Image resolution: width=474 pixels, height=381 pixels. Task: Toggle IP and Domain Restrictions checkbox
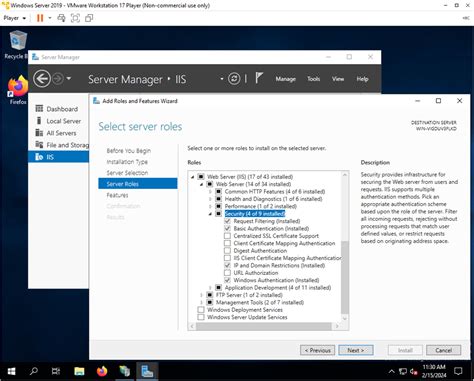tap(227, 265)
